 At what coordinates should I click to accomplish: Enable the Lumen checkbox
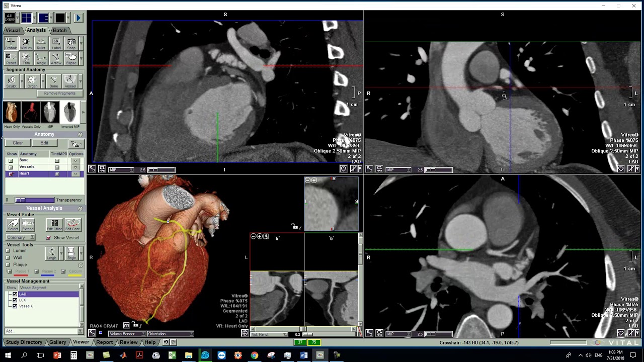click(x=9, y=251)
